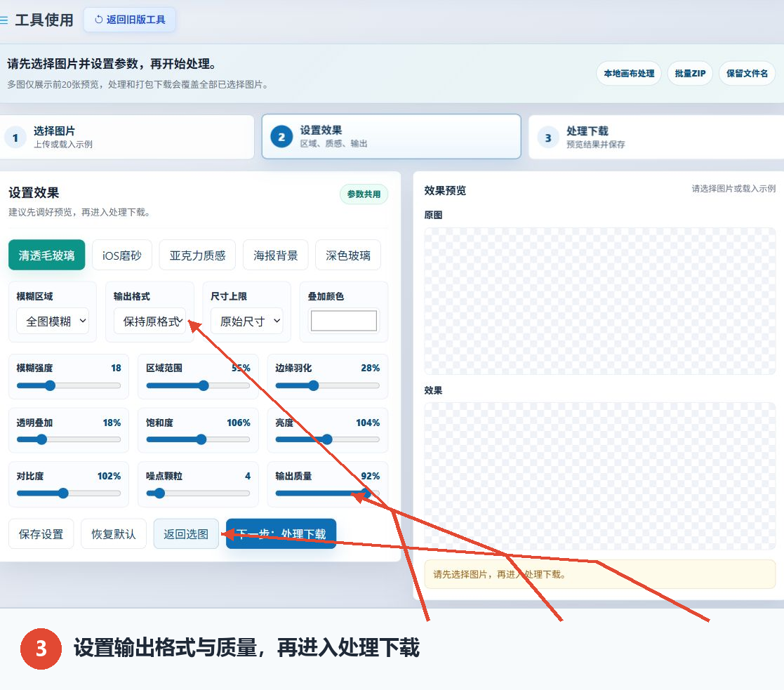
Task: Click the 返回旧版工具 button
Action: [130, 20]
